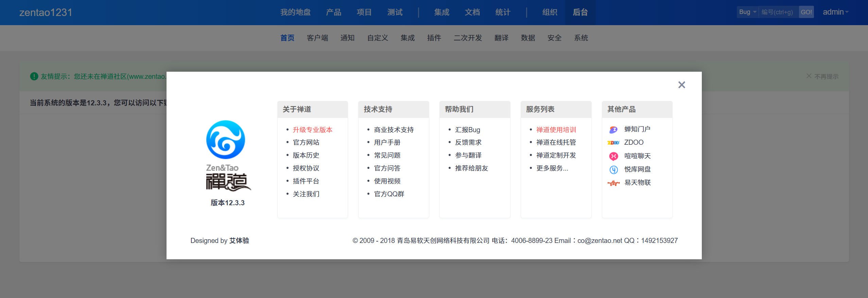This screenshot has height=298, width=868.
Task: Open the 禅道在线托管 link
Action: [x=556, y=142]
